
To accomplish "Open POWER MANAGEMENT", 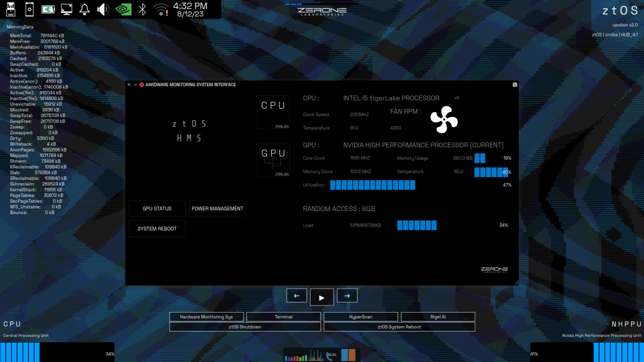I will 217,208.
